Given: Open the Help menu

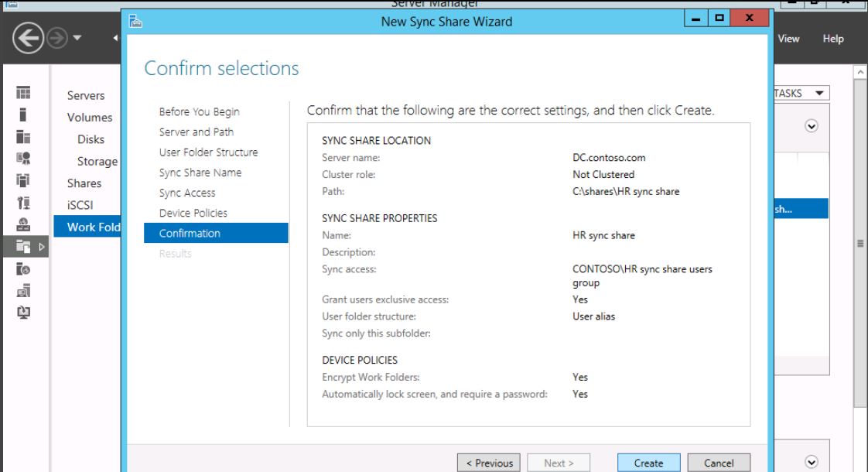Looking at the screenshot, I should [833, 38].
